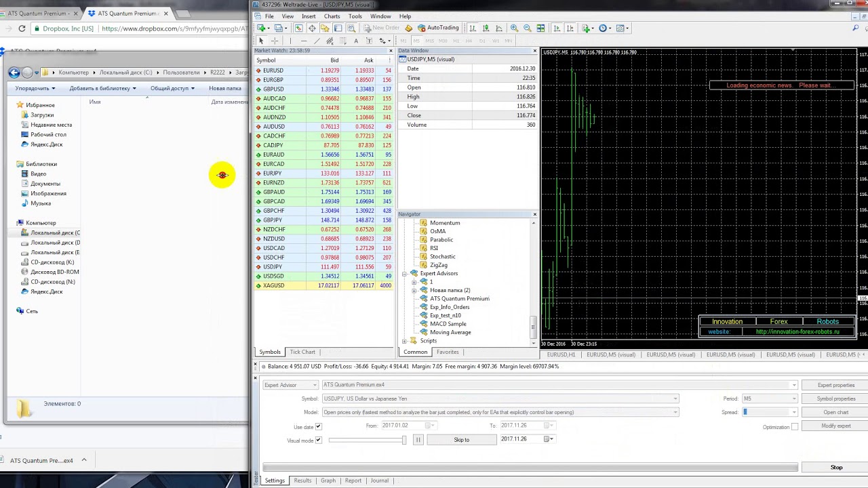Expand the Scripts node in Navigator
Image resolution: width=868 pixels, height=488 pixels.
(x=405, y=341)
